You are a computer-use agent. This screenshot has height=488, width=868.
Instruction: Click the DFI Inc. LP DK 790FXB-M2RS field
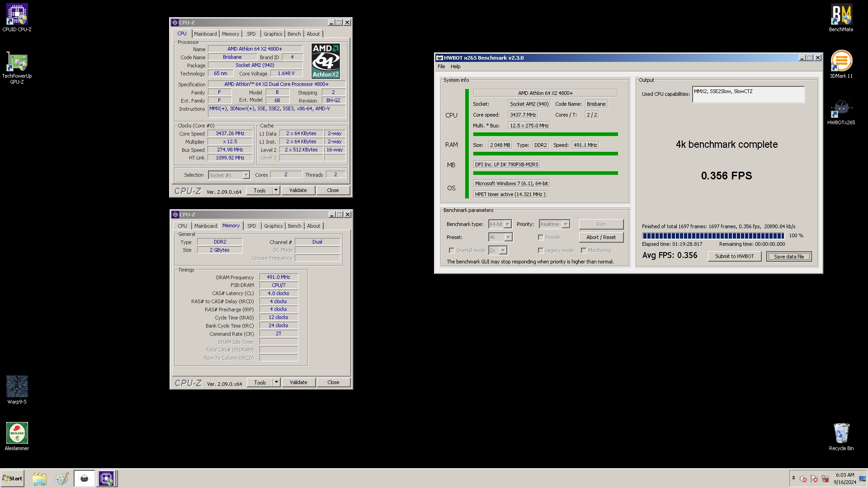pyautogui.click(x=506, y=164)
